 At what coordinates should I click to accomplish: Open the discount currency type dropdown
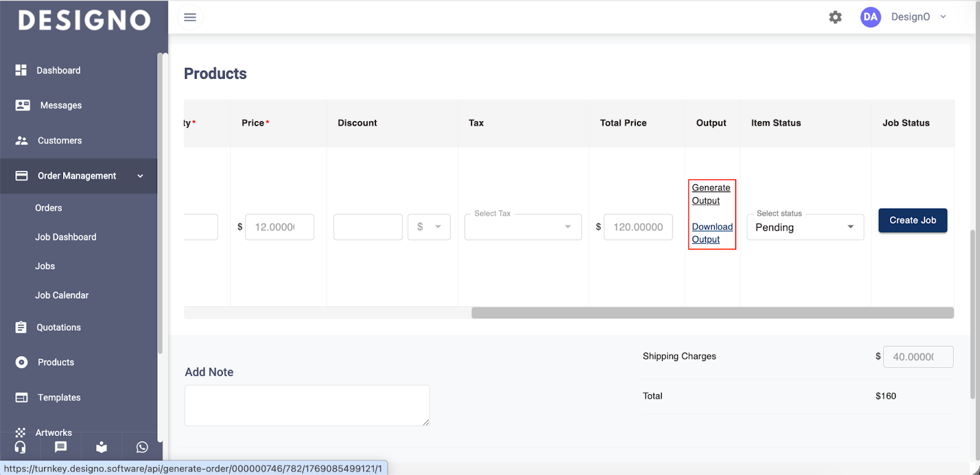pyautogui.click(x=429, y=227)
